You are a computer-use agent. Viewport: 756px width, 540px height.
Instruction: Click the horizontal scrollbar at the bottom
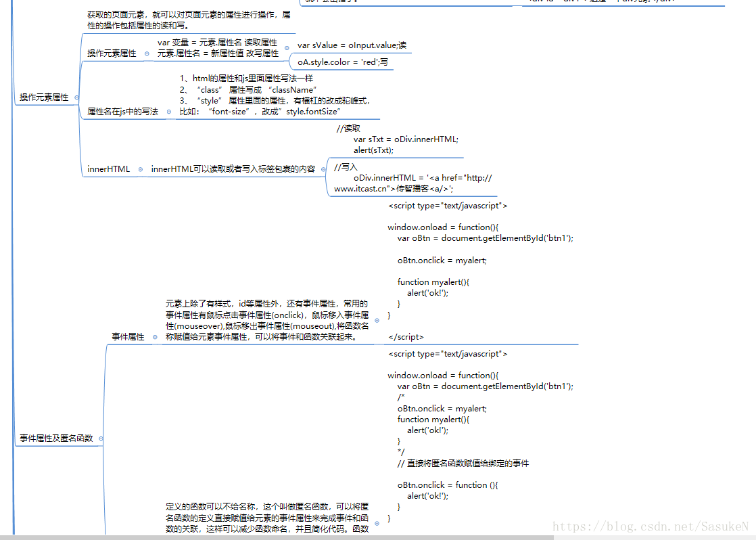coord(277,537)
